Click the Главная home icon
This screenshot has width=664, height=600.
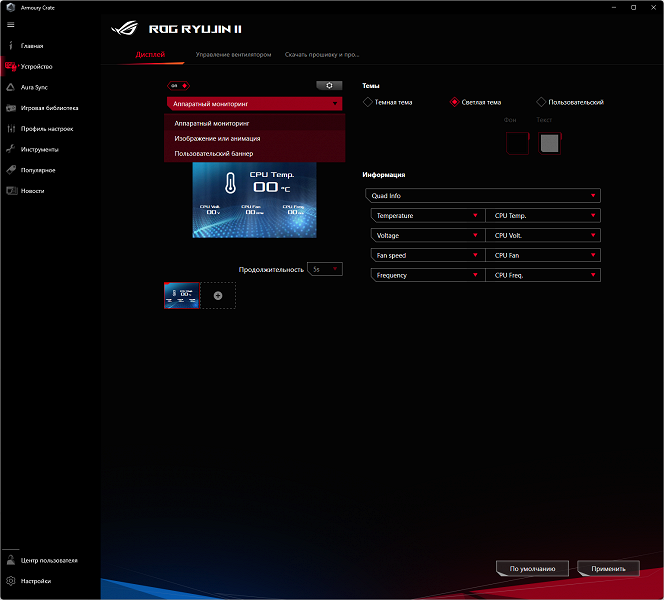(11, 46)
